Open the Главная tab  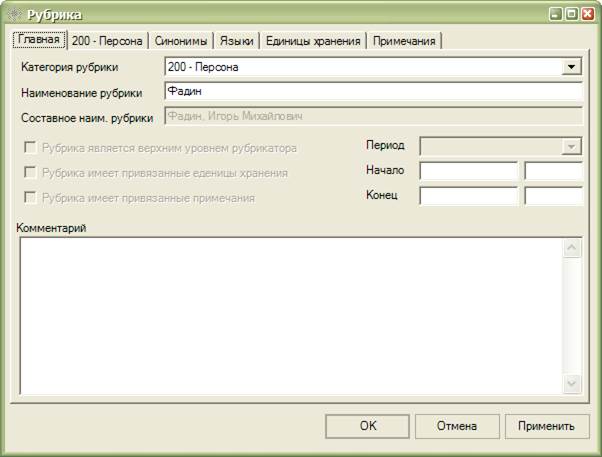38,40
